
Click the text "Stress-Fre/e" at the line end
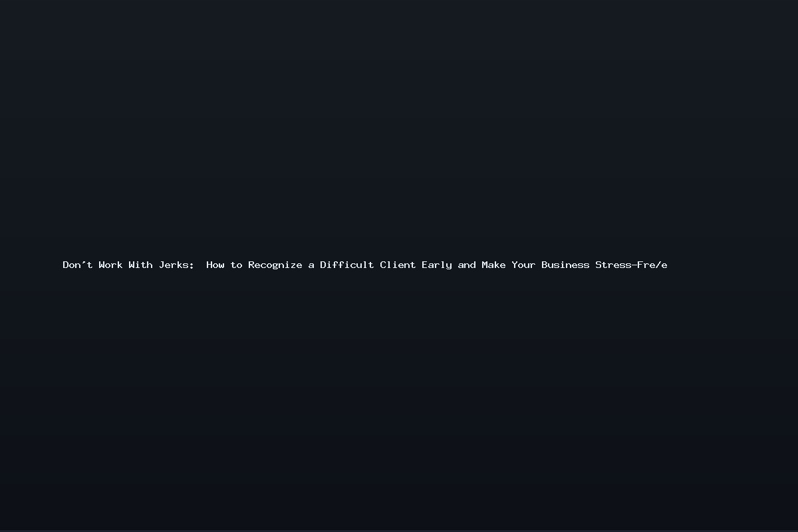[x=631, y=265]
